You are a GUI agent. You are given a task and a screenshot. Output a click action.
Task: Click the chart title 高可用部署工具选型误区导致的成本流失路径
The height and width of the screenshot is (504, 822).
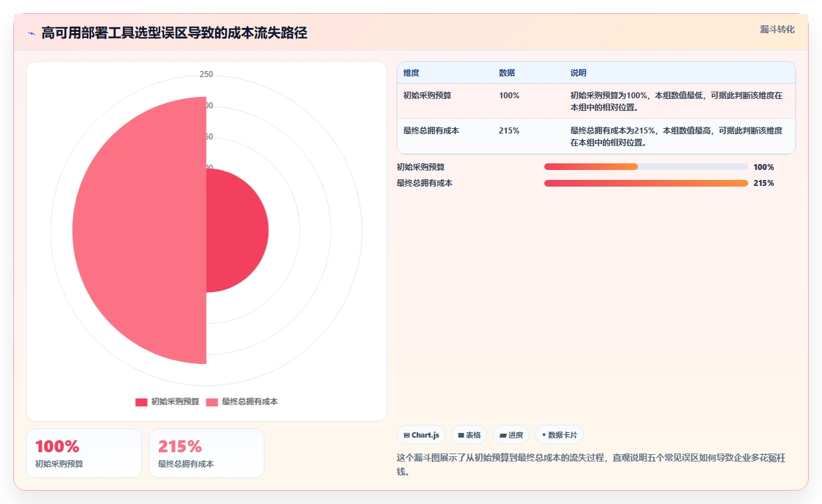click(174, 33)
